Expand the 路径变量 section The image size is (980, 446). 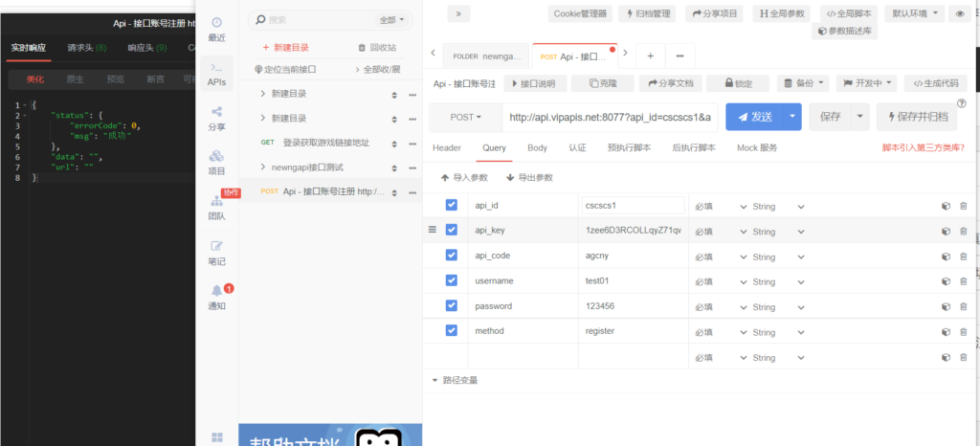pos(455,380)
